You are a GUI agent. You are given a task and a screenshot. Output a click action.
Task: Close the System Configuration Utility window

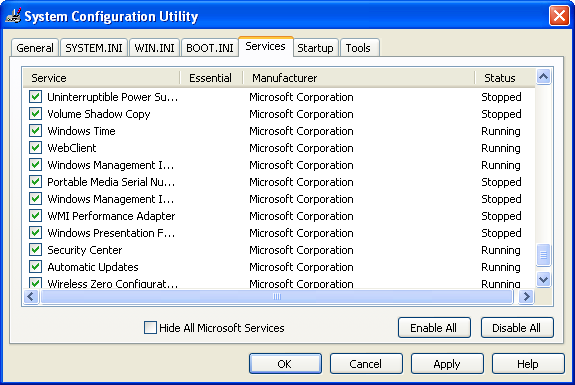click(x=559, y=16)
